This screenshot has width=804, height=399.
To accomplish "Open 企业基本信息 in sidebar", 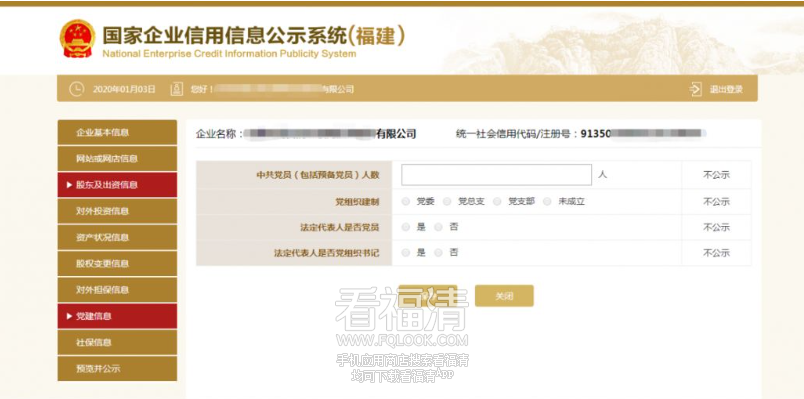I will tap(117, 132).
